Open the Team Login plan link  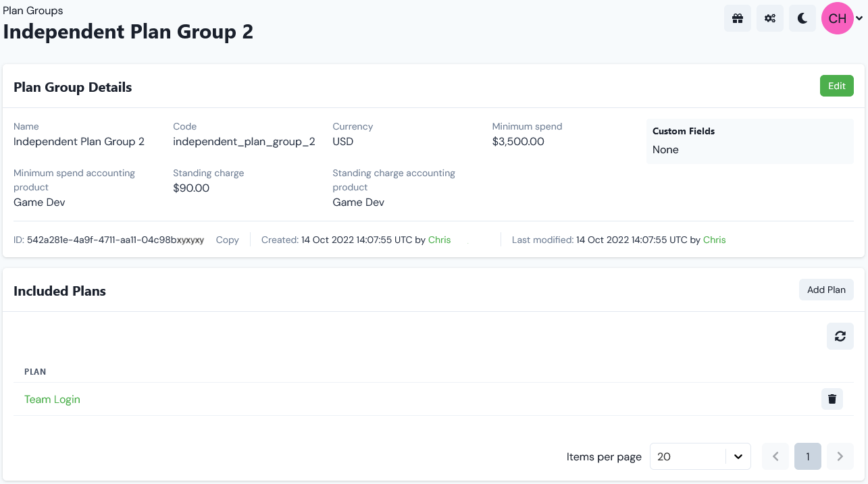click(52, 399)
